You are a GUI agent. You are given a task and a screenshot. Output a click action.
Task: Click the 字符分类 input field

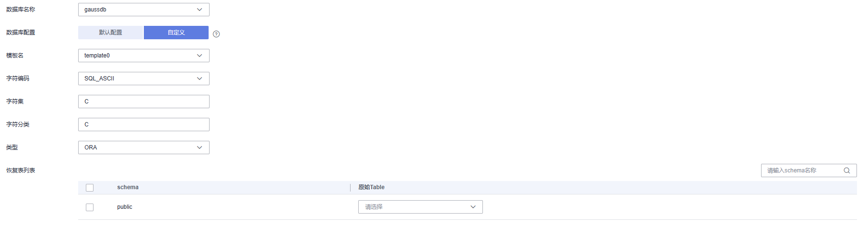click(144, 125)
